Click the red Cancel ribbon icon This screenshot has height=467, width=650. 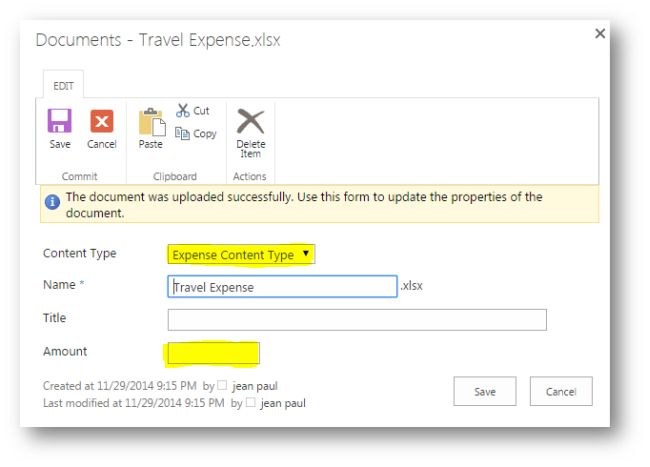pos(101,121)
